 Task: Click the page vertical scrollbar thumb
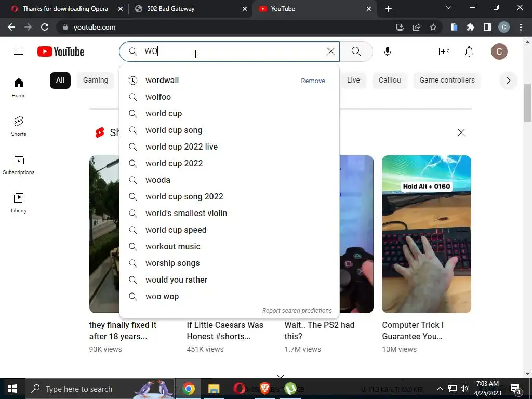click(x=527, y=102)
